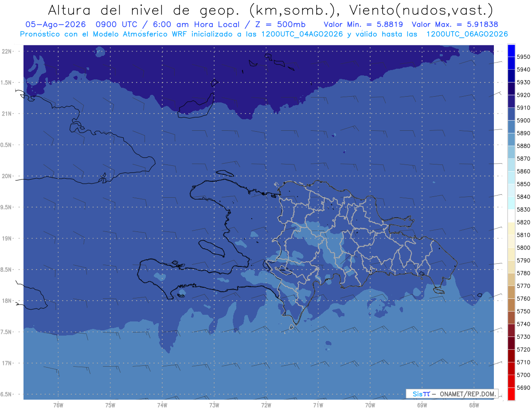532x411 pixels.
Task: Click the '21N' latitude label
Action: (7, 114)
